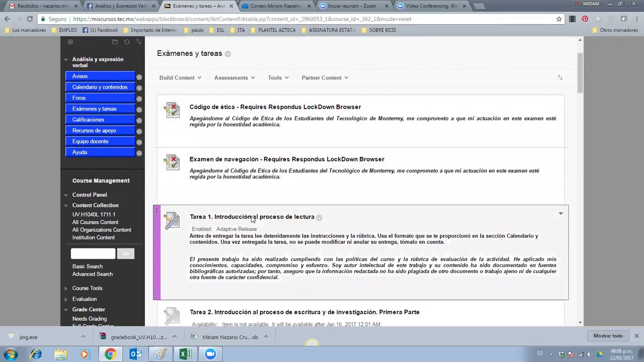The image size is (644, 362).
Task: Open the EMPLEO bookmarks folder
Action: (63, 30)
